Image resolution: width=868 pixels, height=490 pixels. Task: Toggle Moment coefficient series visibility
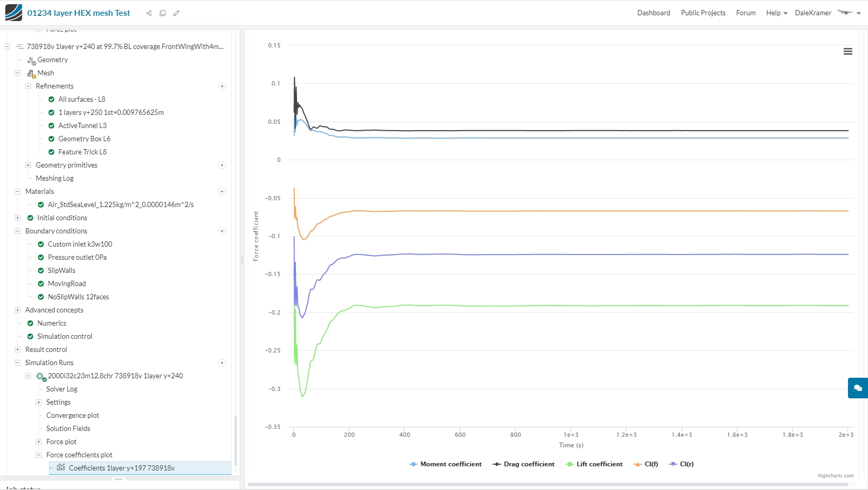click(x=446, y=464)
